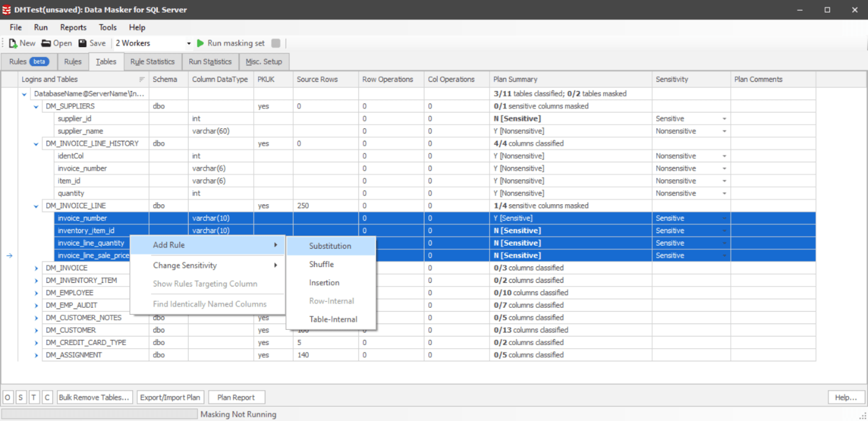This screenshot has width=868, height=421.
Task: Click the Help button
Action: (x=845, y=396)
